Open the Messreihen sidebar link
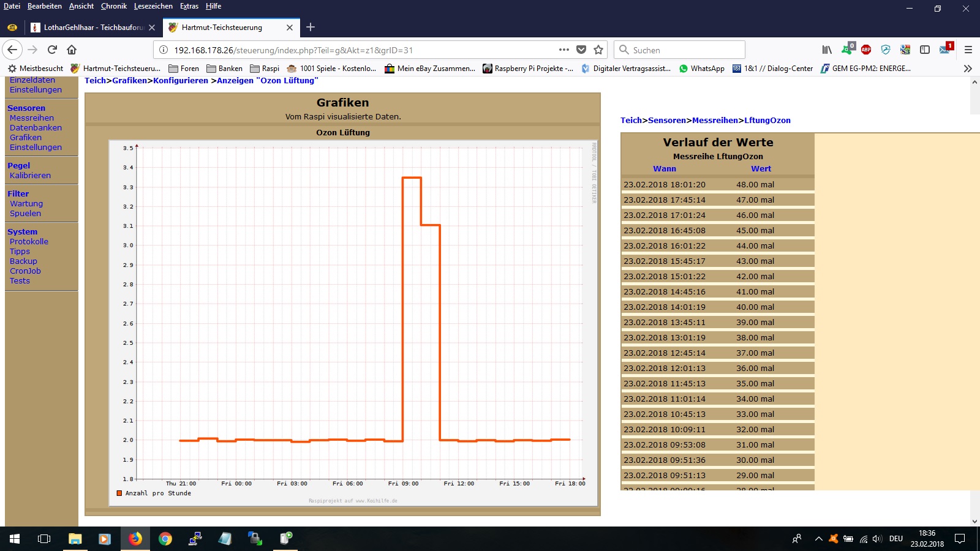Viewport: 980px width, 551px height. [x=32, y=118]
